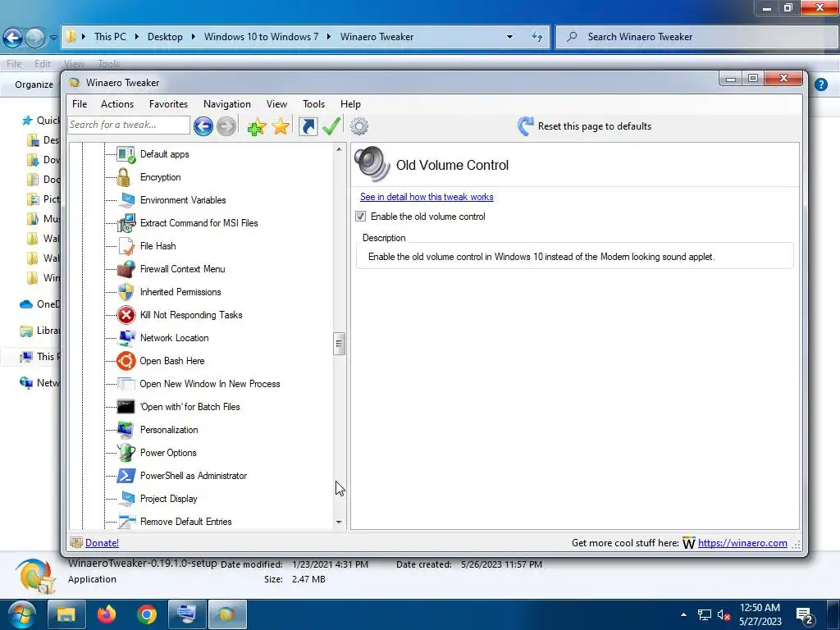This screenshot has width=840, height=630.
Task: Expand the Explorer recent locations arrow
Action: click(x=53, y=38)
